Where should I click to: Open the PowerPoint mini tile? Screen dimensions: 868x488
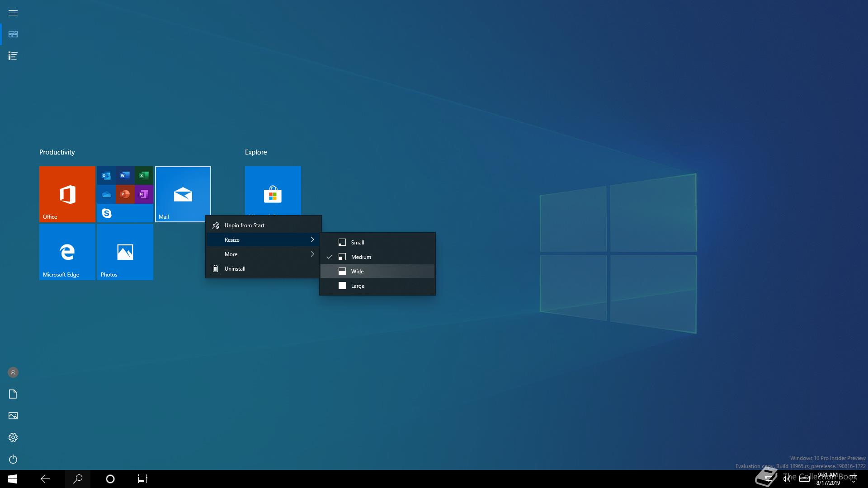125,194
